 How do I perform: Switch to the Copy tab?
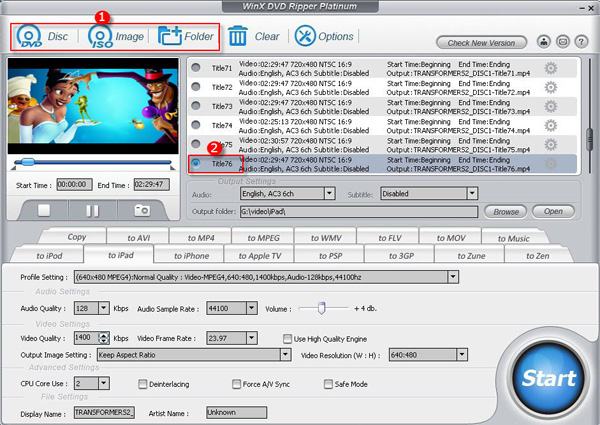pos(77,237)
